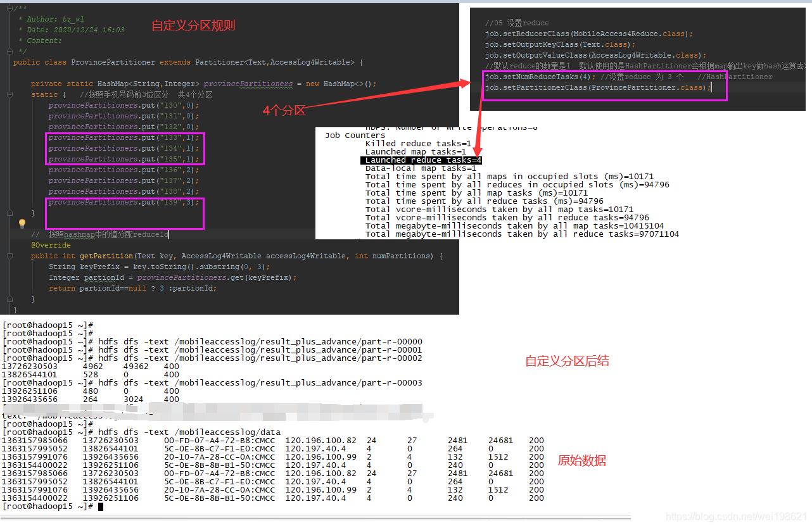Click the job.setReducerClass(MobileAccess4Reduce.class) line

click(589, 34)
